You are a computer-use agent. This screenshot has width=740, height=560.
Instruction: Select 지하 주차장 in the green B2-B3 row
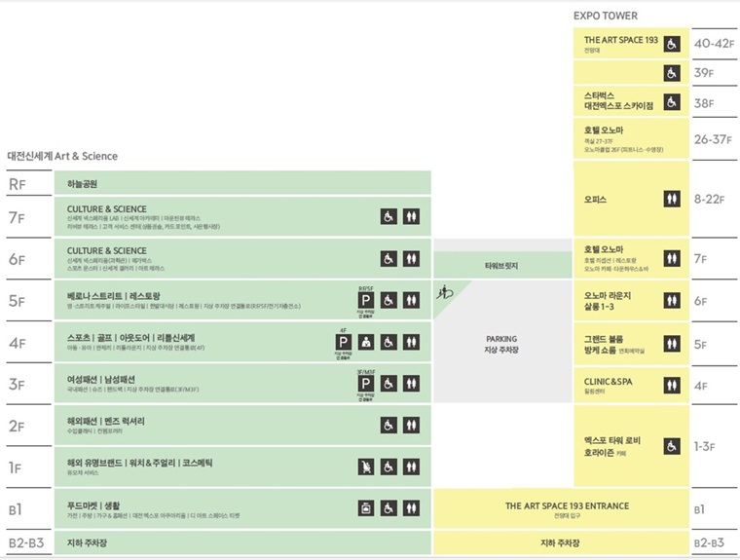(x=87, y=543)
